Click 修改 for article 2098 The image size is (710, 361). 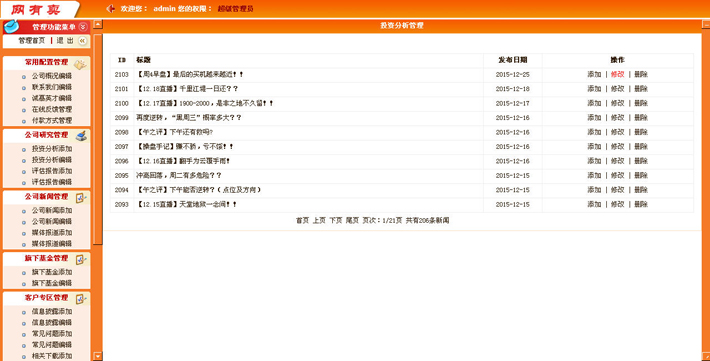pos(617,132)
